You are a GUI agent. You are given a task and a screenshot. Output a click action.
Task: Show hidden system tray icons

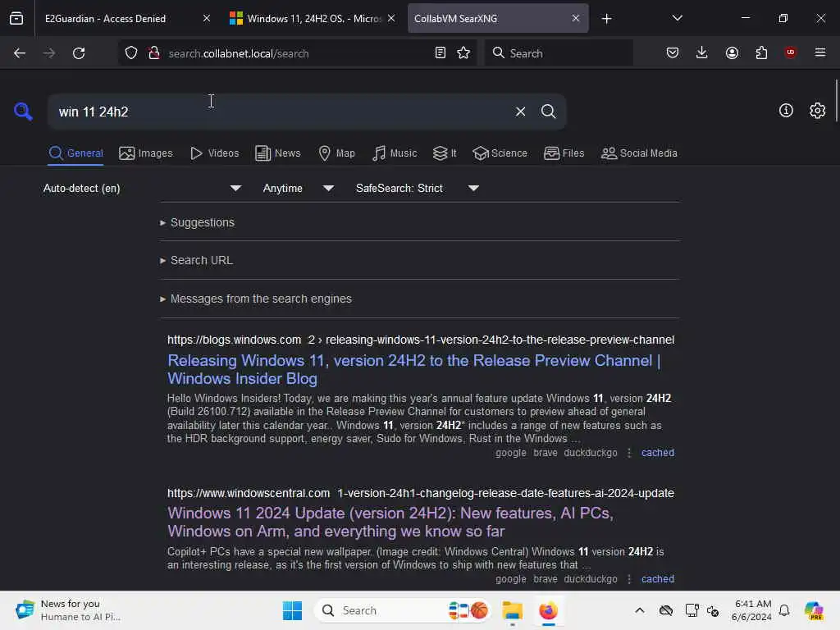click(640, 610)
